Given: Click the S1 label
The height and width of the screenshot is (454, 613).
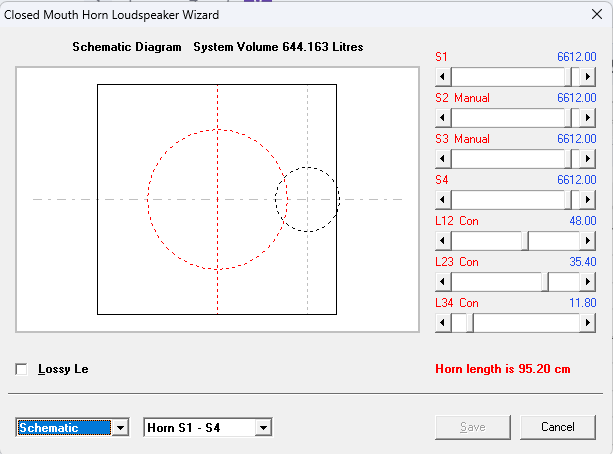Looking at the screenshot, I should pyautogui.click(x=441, y=57).
